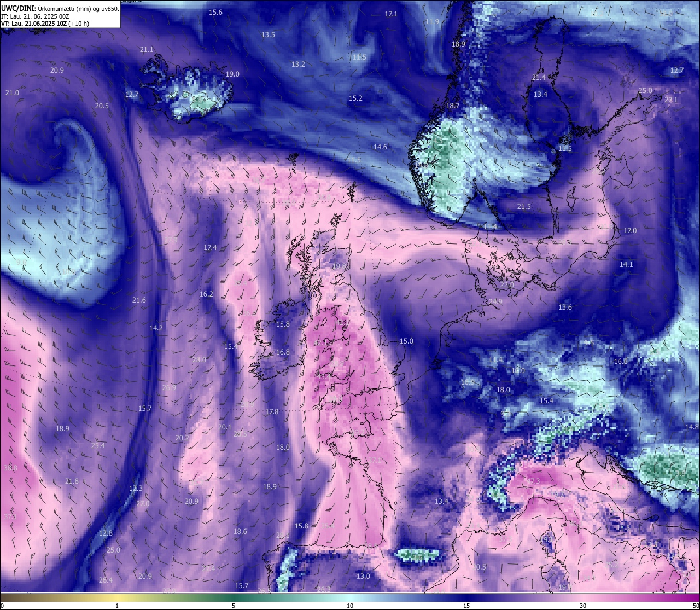
Task: Click the map value 27.0
Action: [x=143, y=503]
